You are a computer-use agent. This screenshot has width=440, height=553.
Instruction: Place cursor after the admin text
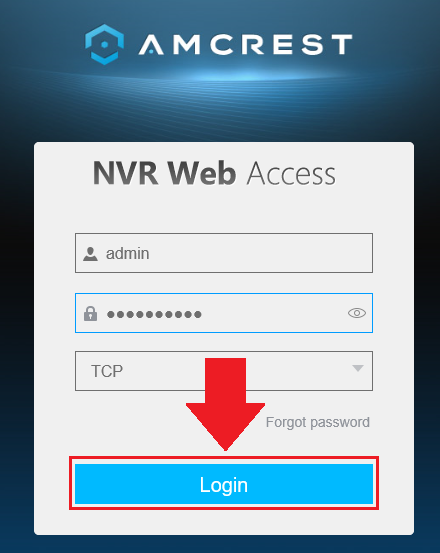point(150,254)
